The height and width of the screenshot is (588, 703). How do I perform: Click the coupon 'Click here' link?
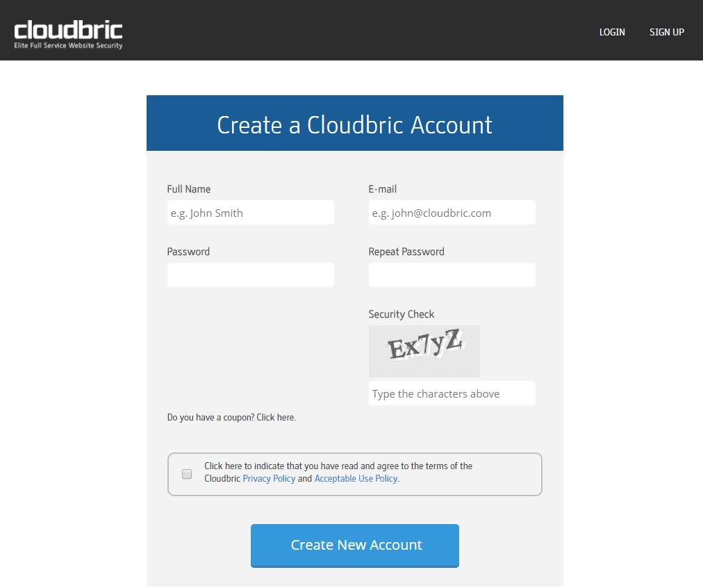click(x=275, y=418)
